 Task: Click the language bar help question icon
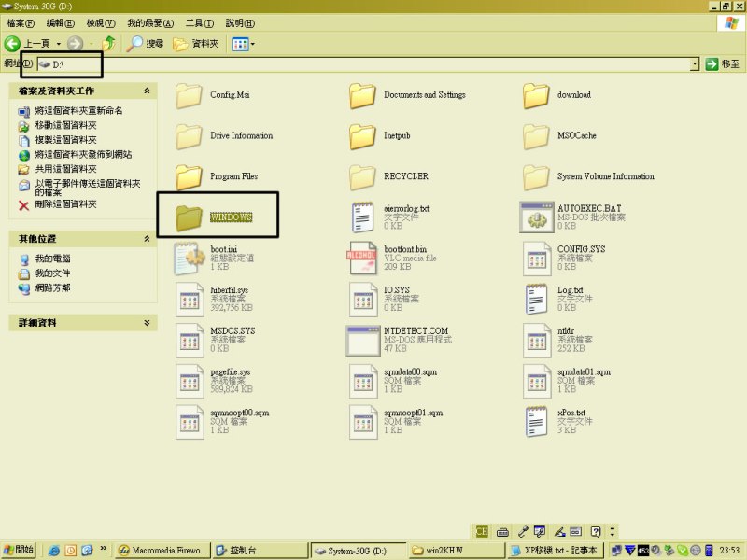(x=596, y=531)
